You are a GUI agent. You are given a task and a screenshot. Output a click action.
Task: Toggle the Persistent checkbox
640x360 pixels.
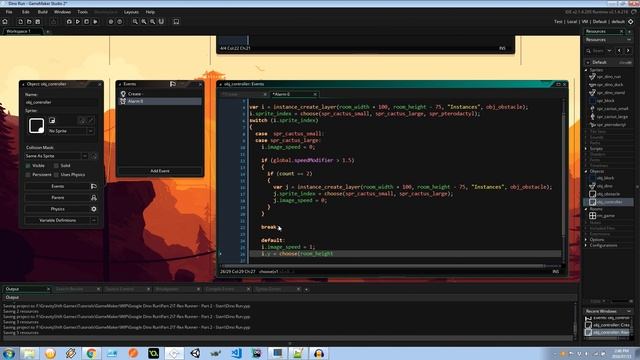pos(28,175)
